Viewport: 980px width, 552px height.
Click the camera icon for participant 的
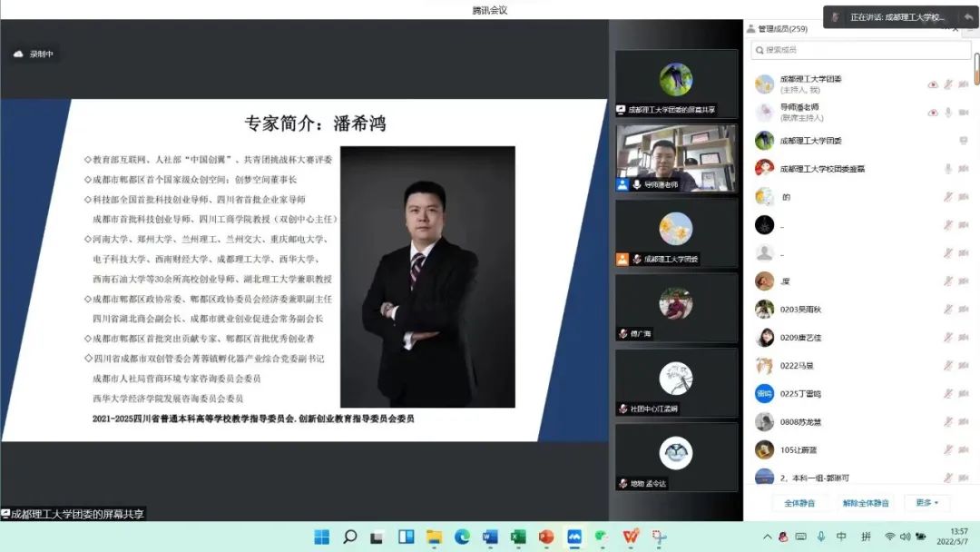click(x=964, y=197)
